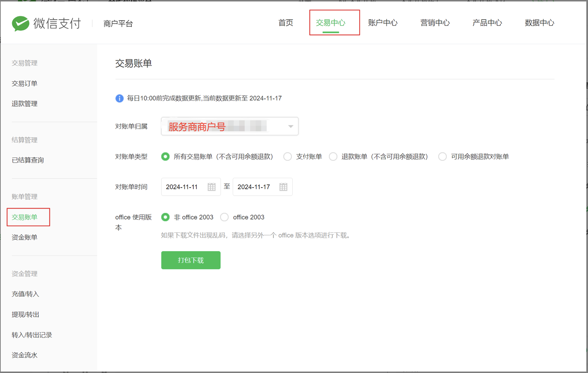588x373 pixels.
Task: Open 营销中心 navigation tab
Action: 435,23
